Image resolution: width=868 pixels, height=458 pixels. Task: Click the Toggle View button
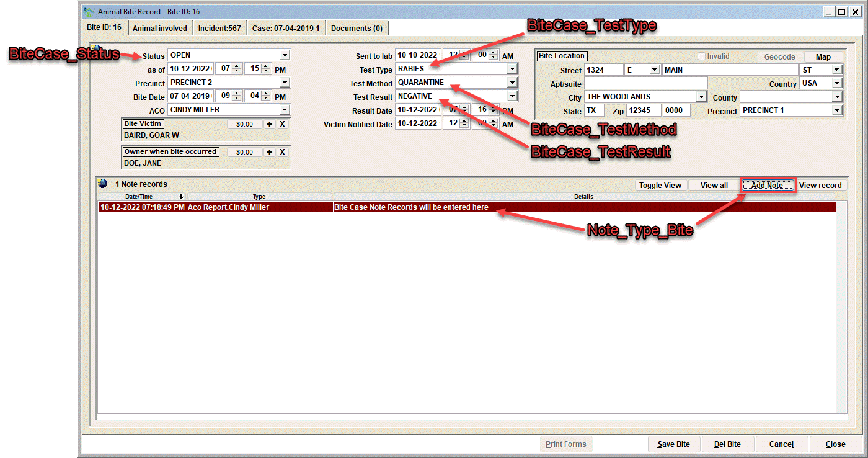[x=660, y=185]
